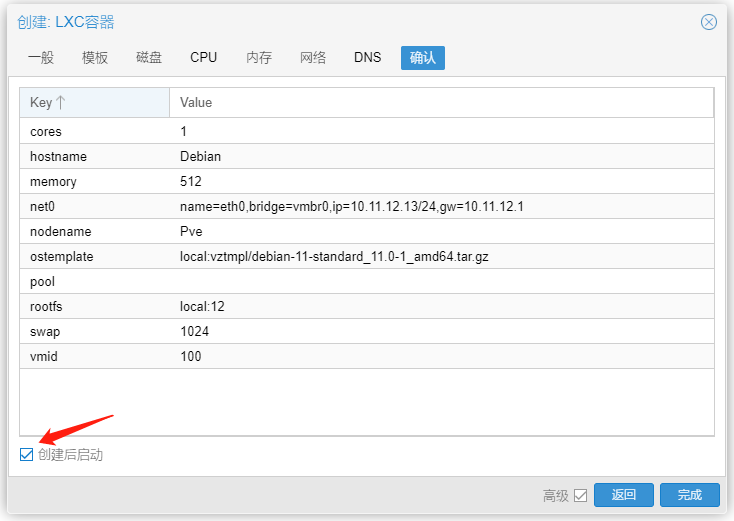Select the CPU tab
Viewport: 734px width, 521px height.
[x=203, y=58]
